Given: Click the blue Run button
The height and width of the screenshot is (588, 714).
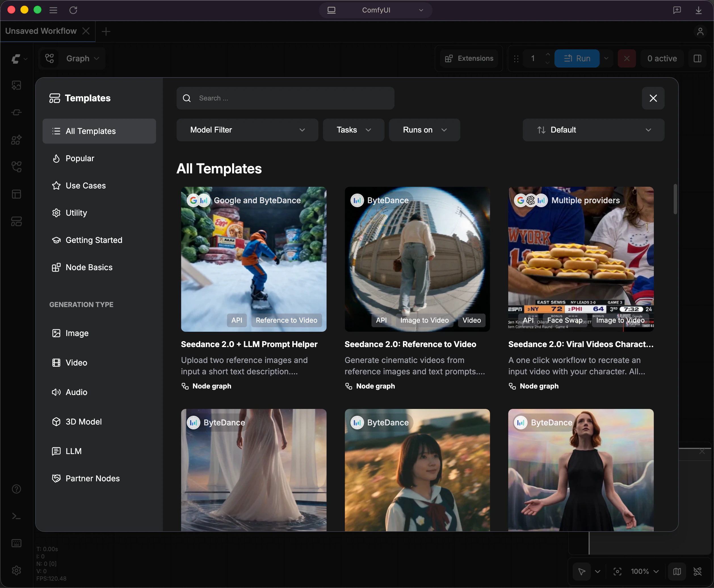Looking at the screenshot, I should pos(577,58).
